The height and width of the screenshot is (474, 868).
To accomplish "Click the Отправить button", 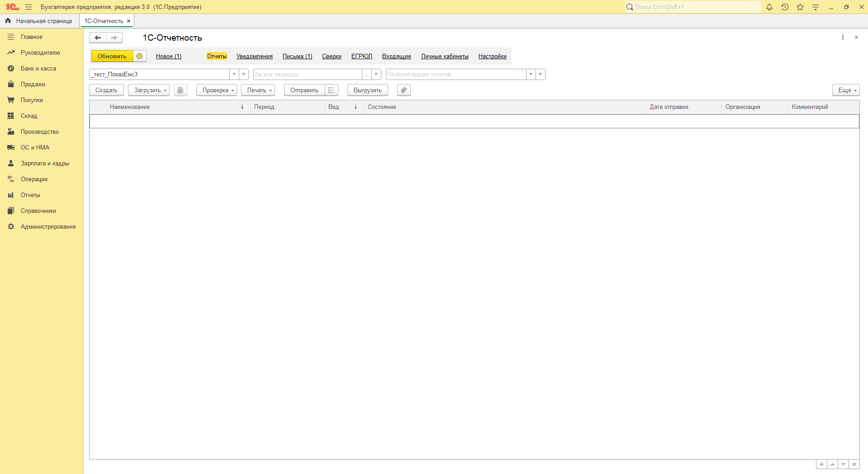I will coord(304,90).
